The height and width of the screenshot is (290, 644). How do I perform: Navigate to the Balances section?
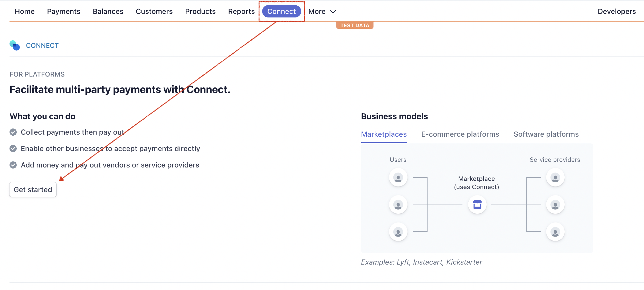click(108, 11)
